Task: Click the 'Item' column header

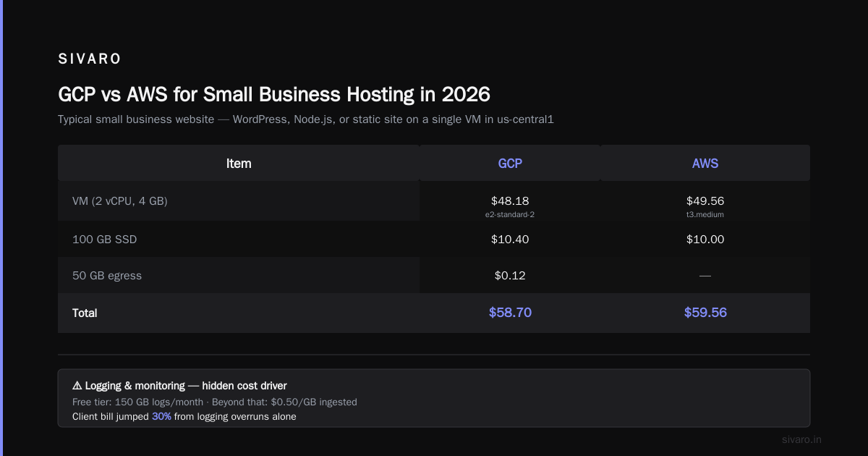Action: (x=239, y=164)
